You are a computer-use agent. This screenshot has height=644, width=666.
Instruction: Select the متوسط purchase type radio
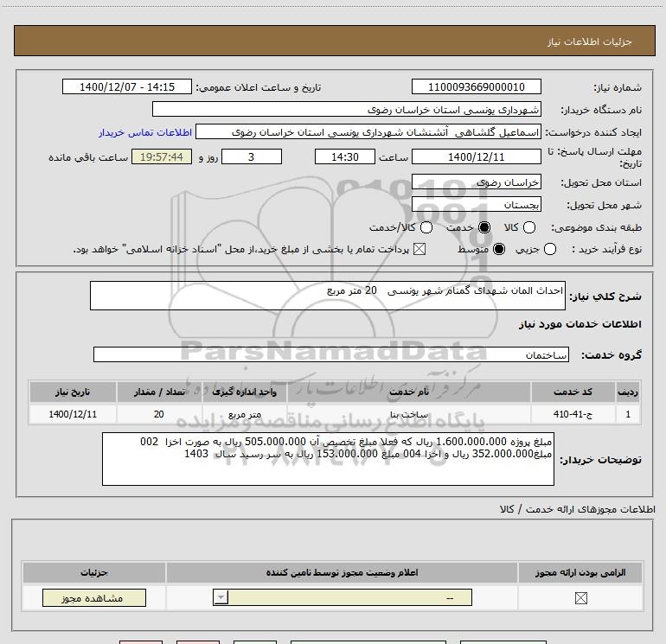tap(499, 249)
